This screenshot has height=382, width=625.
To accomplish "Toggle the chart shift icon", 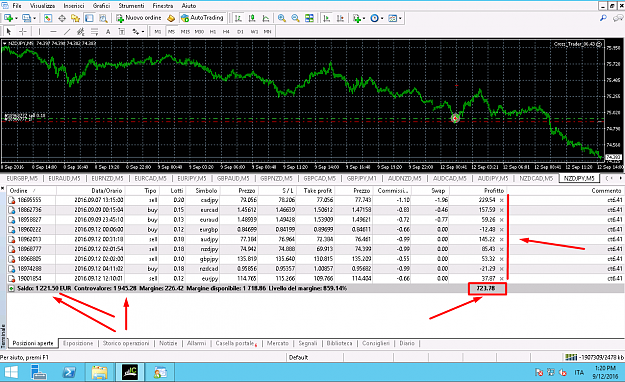I will click(x=340, y=18).
